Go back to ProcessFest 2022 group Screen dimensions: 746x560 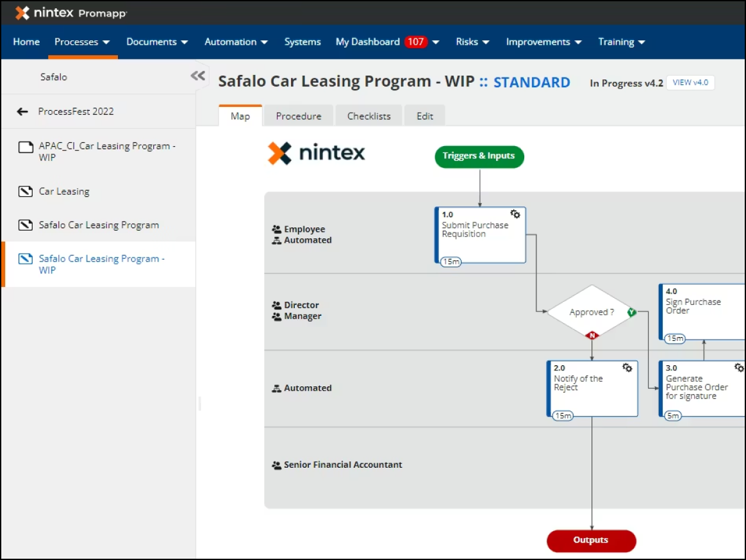(x=76, y=112)
